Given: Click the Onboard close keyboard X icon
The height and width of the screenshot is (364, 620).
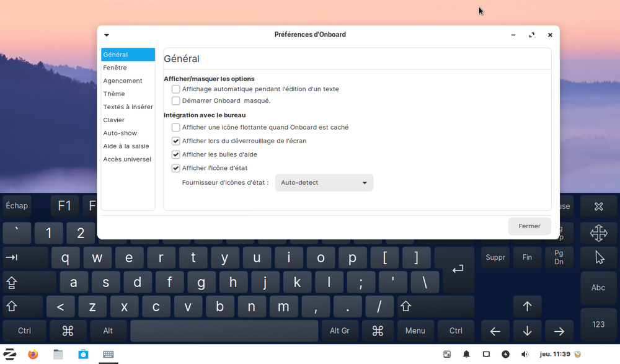Looking at the screenshot, I should 598,206.
